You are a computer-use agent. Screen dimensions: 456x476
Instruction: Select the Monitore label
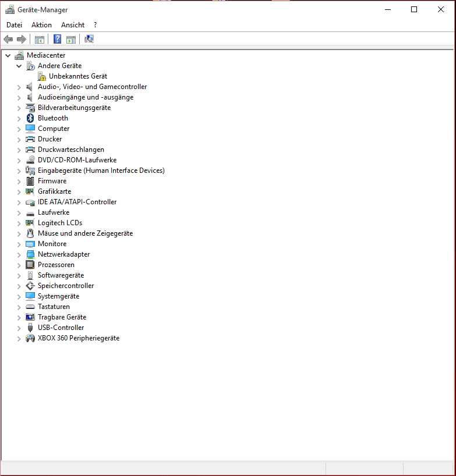tap(52, 244)
